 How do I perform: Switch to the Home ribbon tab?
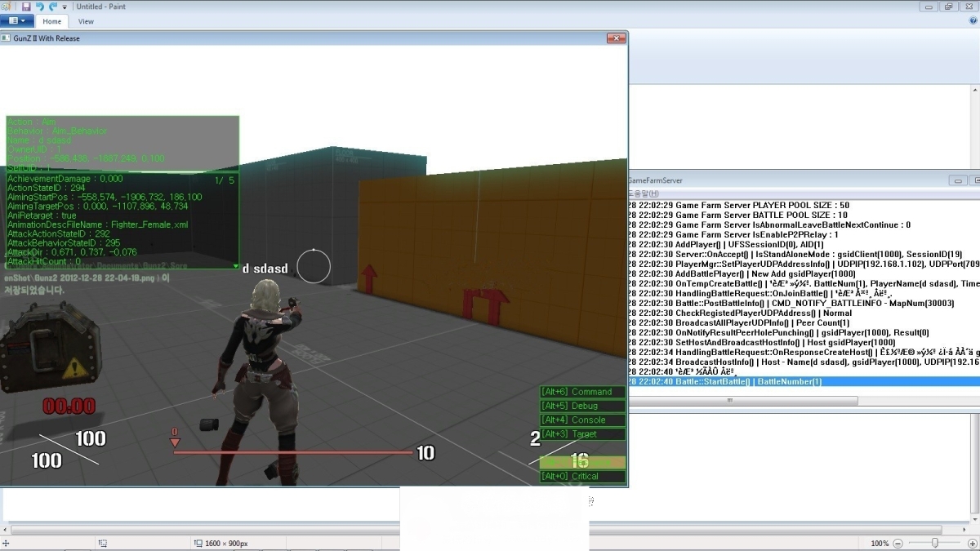(x=52, y=21)
